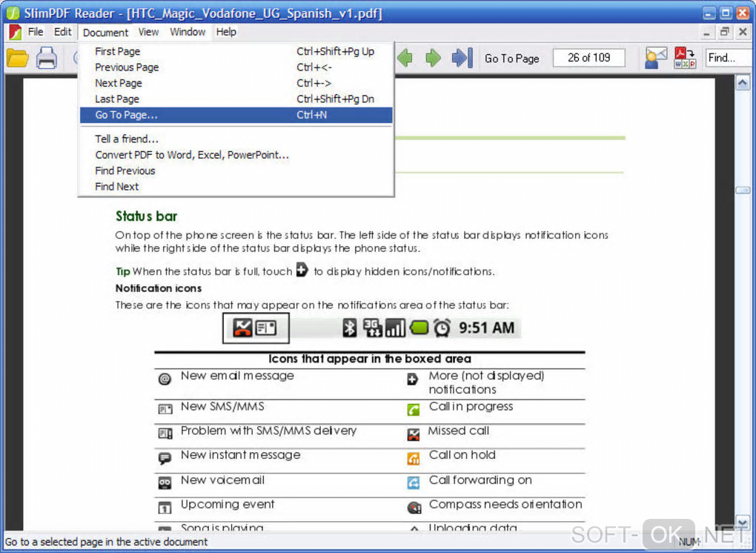The width and height of the screenshot is (756, 553).
Task: Click the vertical scrollbar up arrow
Action: [743, 83]
